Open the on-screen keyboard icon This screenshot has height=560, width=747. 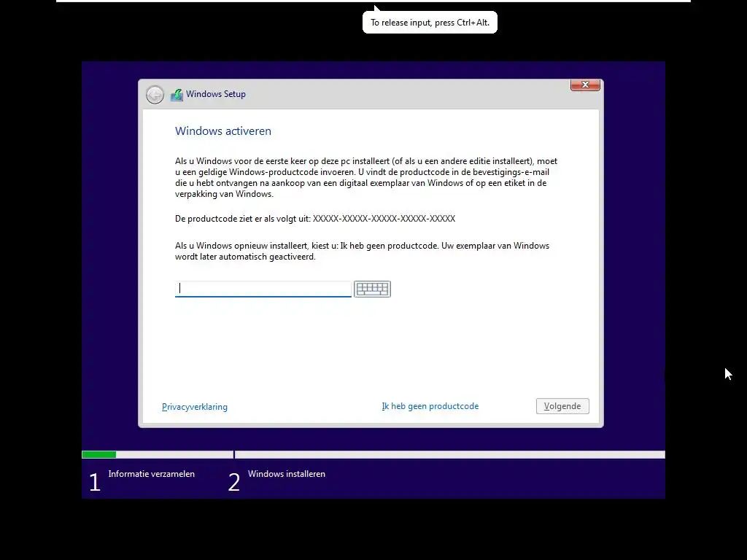pos(372,289)
